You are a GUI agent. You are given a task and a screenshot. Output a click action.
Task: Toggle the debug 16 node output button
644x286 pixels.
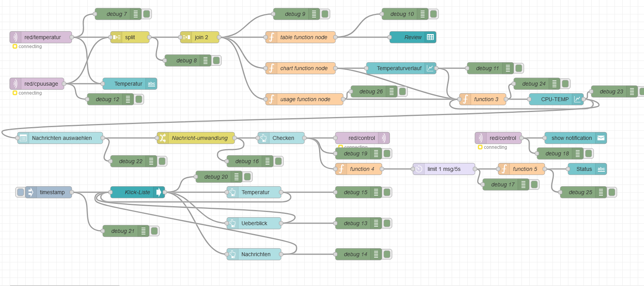click(278, 161)
